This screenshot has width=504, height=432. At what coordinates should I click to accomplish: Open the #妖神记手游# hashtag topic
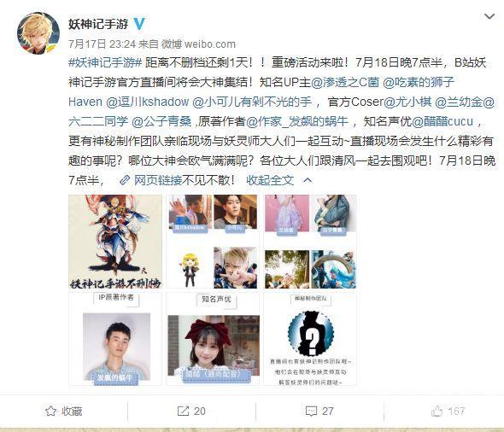point(105,62)
